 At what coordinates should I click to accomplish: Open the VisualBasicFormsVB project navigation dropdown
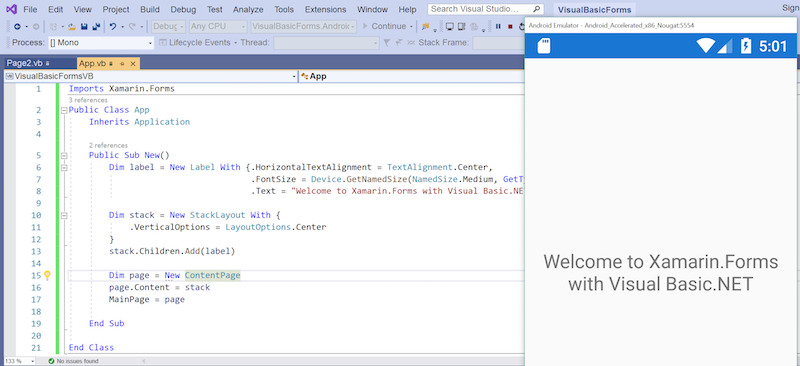coord(151,76)
